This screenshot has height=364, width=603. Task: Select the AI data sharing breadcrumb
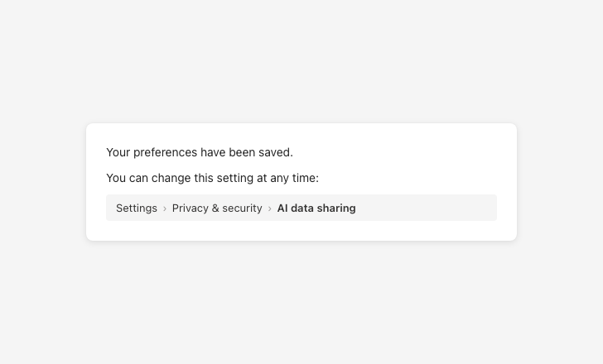pos(316,208)
